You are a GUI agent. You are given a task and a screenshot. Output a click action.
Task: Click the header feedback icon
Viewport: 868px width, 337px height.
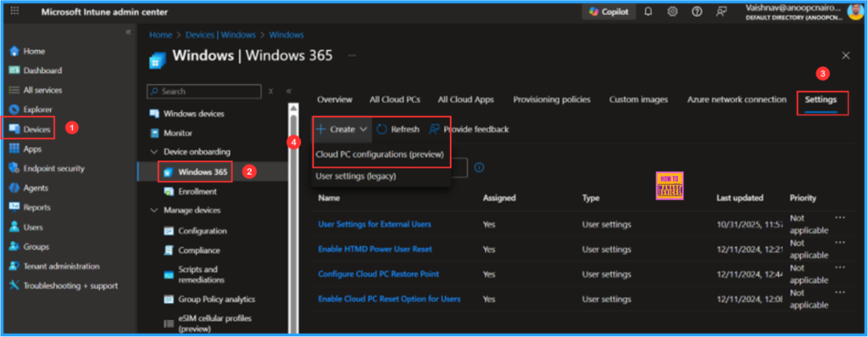(x=721, y=12)
